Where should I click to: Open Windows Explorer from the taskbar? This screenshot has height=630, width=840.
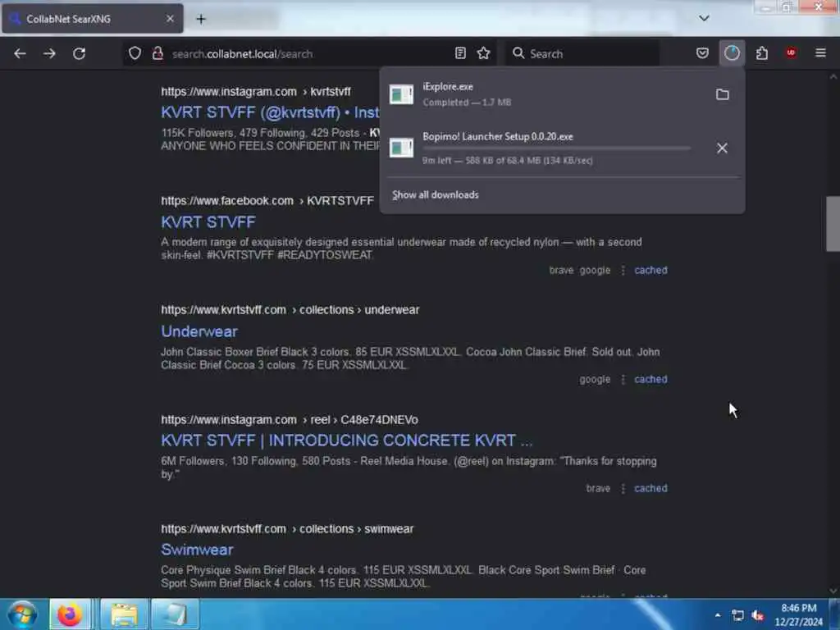pos(125,614)
